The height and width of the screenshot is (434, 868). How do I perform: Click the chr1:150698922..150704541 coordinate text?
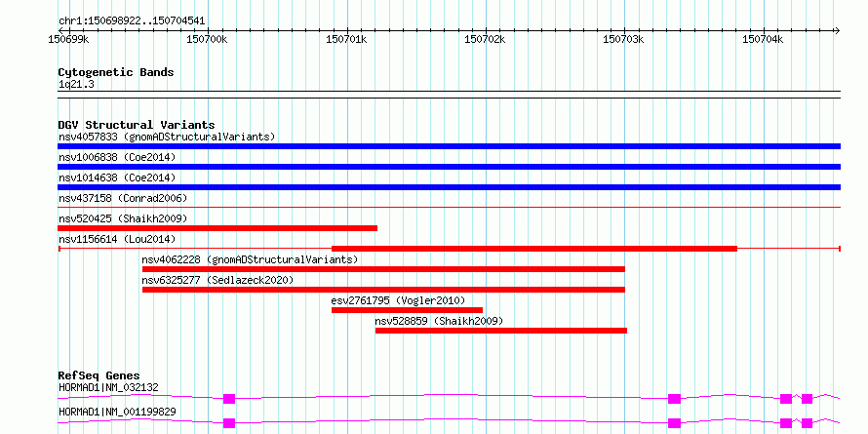tap(132, 21)
